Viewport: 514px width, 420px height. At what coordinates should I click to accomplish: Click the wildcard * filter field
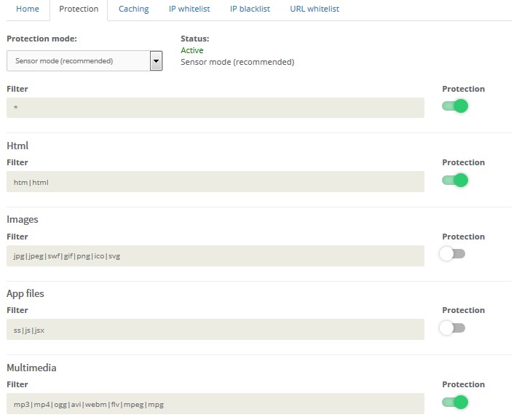click(215, 108)
